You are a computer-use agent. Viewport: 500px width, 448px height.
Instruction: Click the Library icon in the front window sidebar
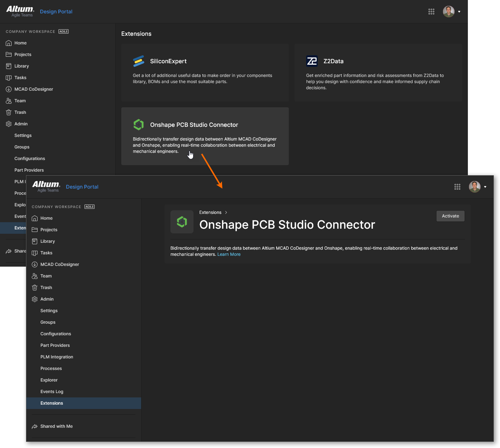(x=35, y=241)
